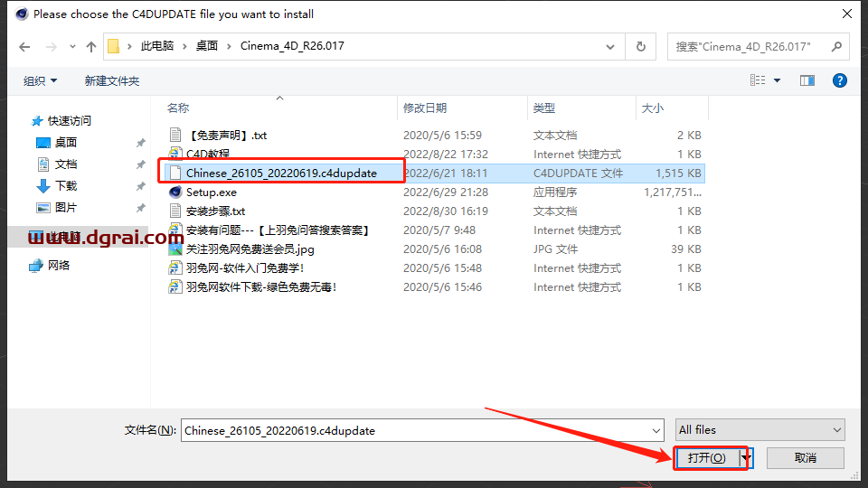Open the file name history dropdown

(656, 430)
